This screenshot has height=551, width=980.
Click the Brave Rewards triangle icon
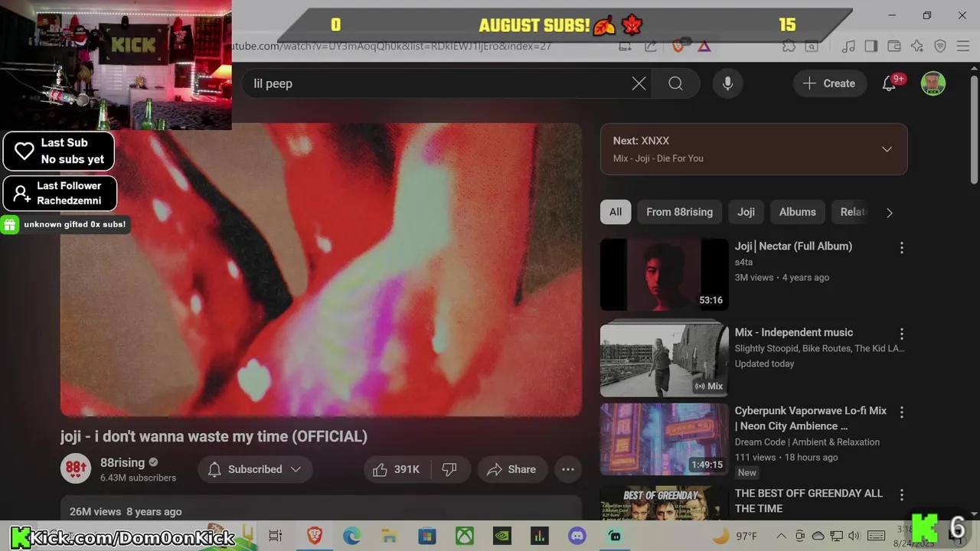(x=704, y=46)
